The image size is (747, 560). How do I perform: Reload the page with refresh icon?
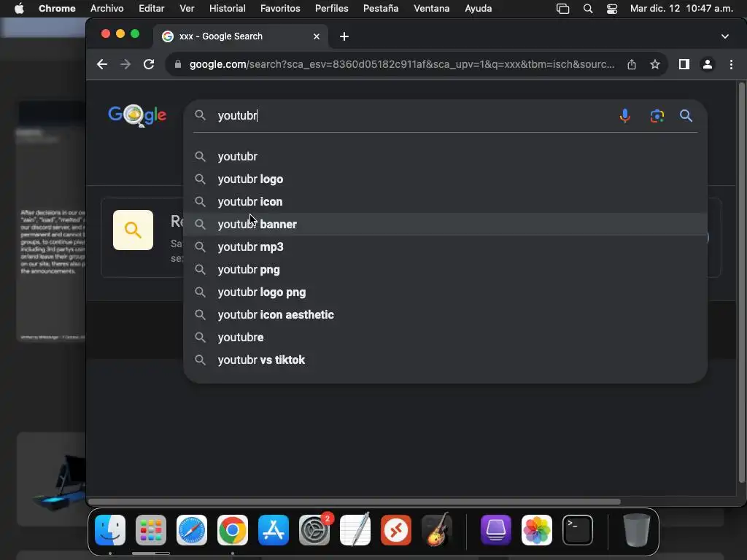pos(149,64)
